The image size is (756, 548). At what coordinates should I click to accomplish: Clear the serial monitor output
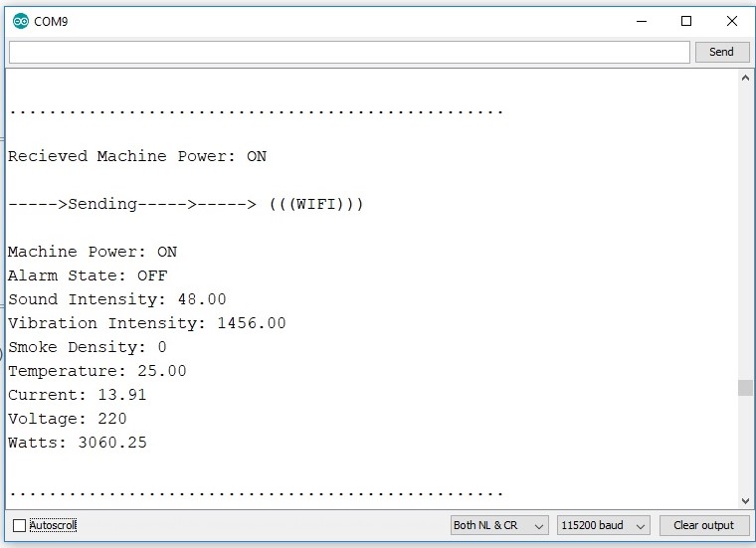click(x=704, y=525)
